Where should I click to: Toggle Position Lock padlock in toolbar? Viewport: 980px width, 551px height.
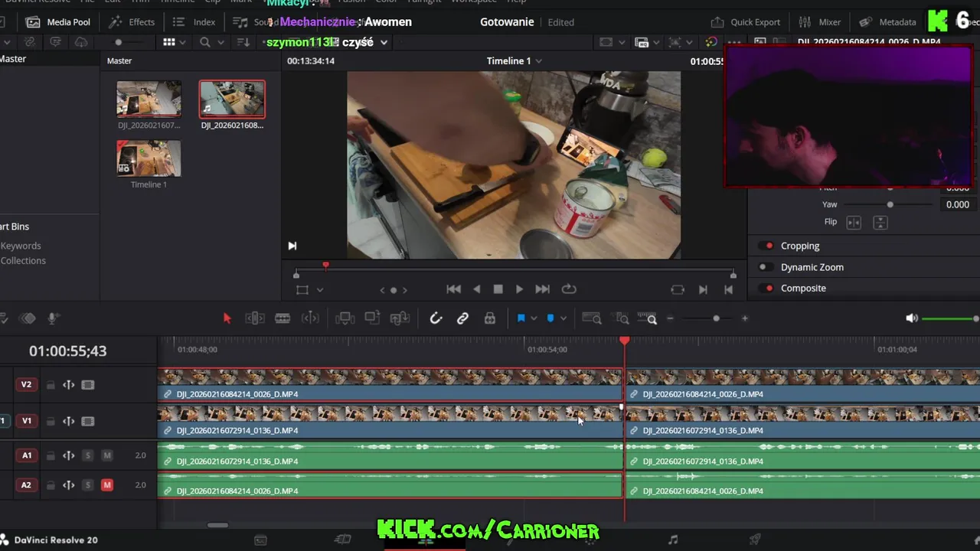[490, 318]
